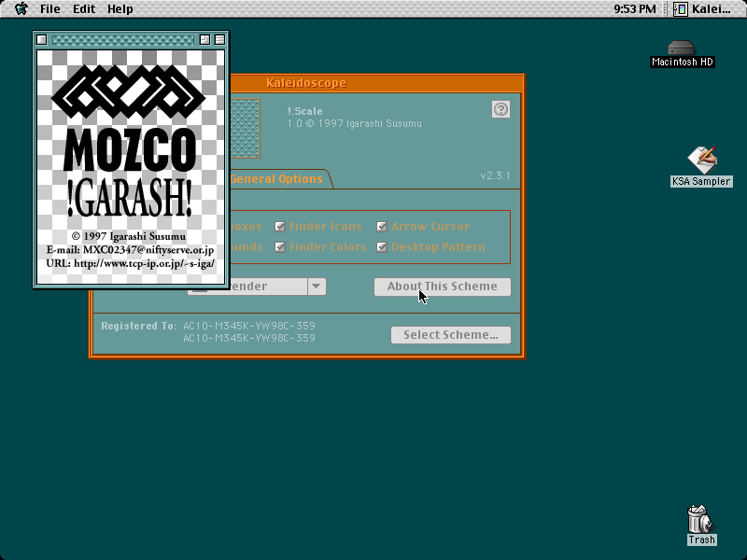Click the Kaleidoscope window title text
This screenshot has height=560, width=747.
[306, 83]
